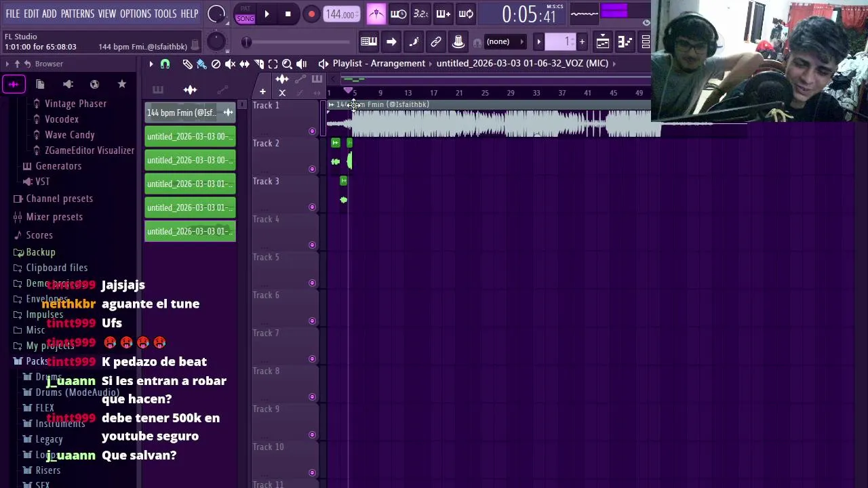Select the browser files tab
This screenshot has width=868, height=488.
40,84
